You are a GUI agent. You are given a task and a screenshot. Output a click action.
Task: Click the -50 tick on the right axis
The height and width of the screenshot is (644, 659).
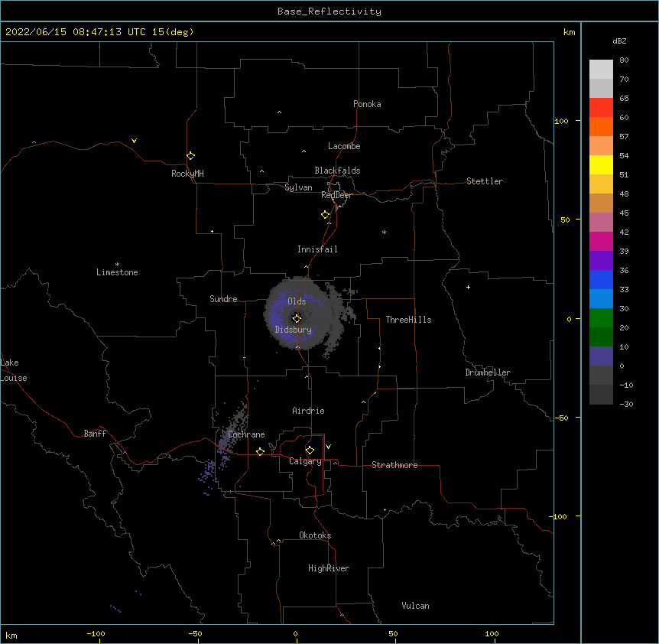pos(561,418)
